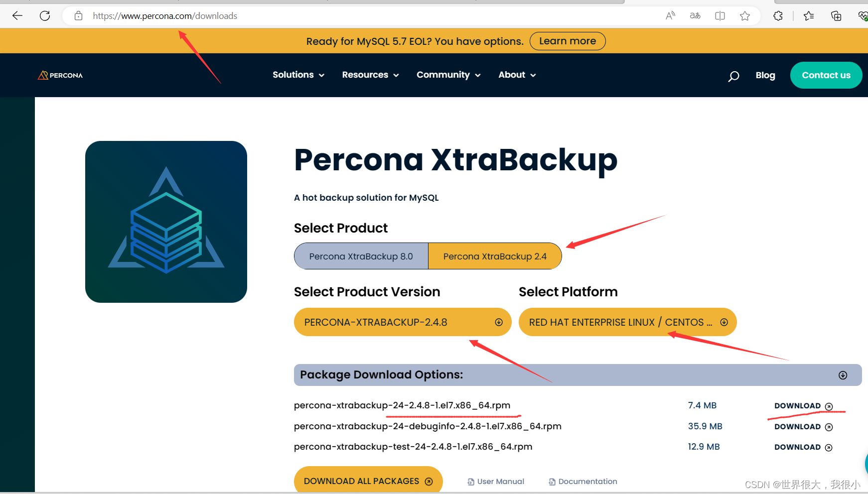Open the split screen icon
The width and height of the screenshot is (868, 494).
720,16
